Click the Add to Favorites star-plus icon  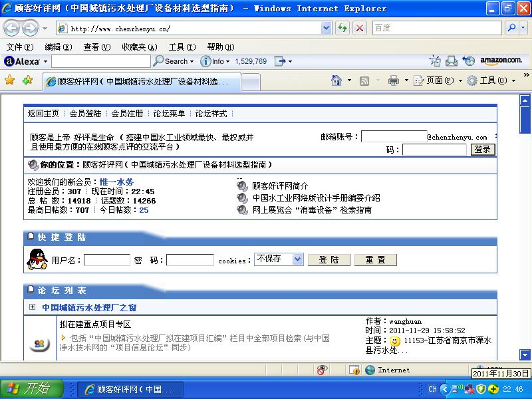pyautogui.click(x=27, y=80)
